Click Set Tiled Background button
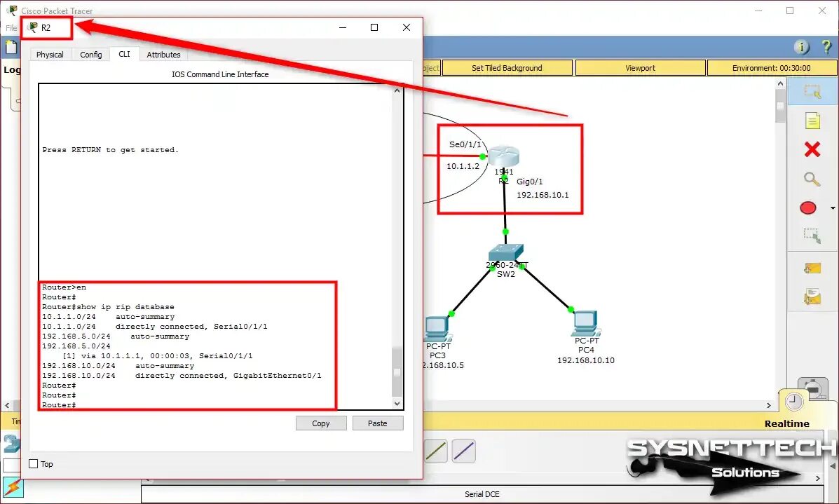 pos(507,68)
